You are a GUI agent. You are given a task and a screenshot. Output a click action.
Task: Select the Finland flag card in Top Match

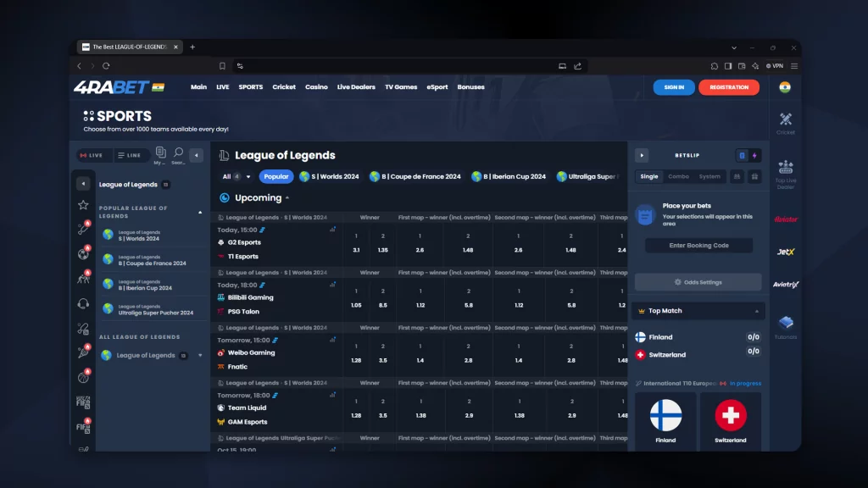click(665, 420)
